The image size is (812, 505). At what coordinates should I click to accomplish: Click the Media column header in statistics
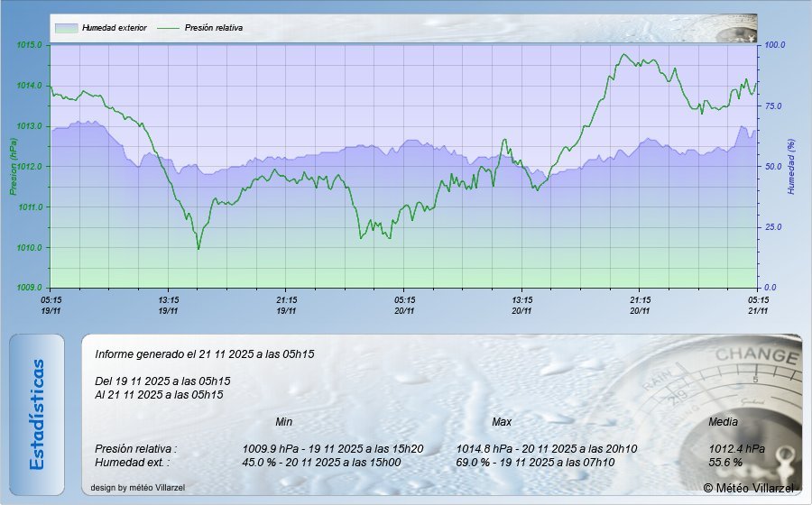(723, 422)
